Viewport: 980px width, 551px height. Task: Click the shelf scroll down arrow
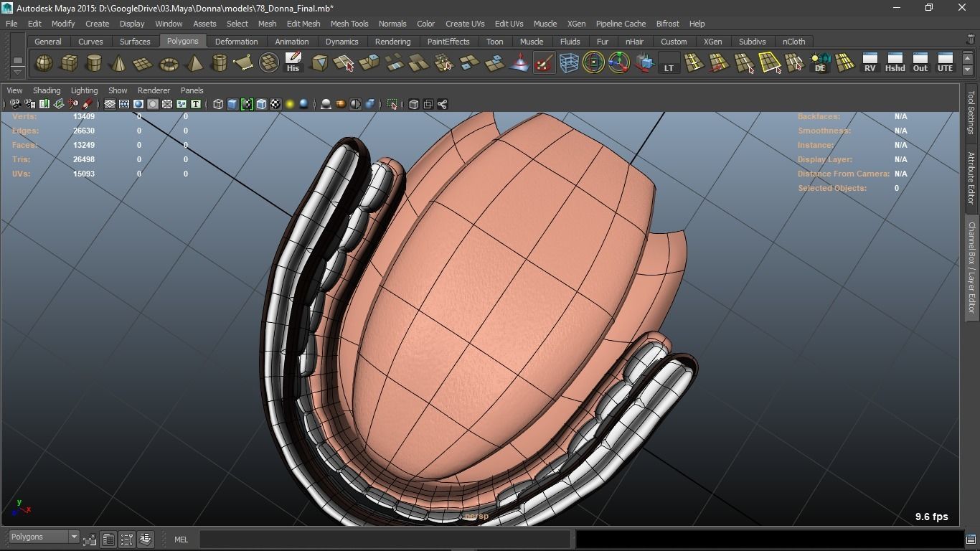click(968, 70)
